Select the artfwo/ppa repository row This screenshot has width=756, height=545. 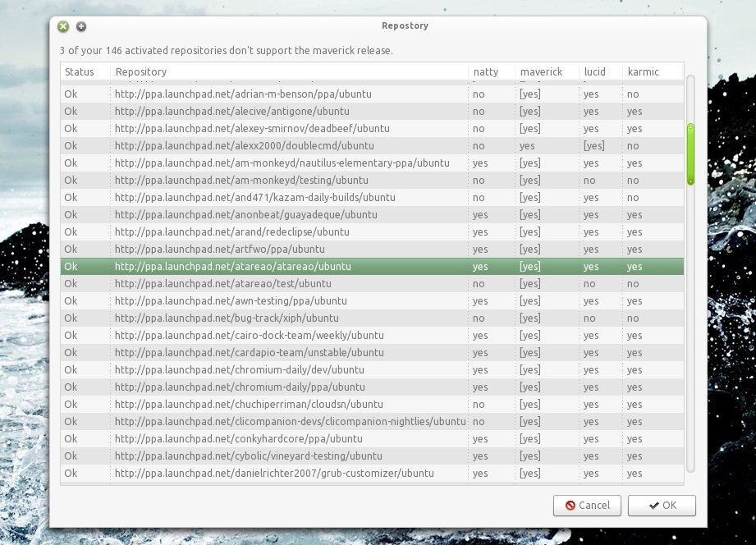[372, 250]
